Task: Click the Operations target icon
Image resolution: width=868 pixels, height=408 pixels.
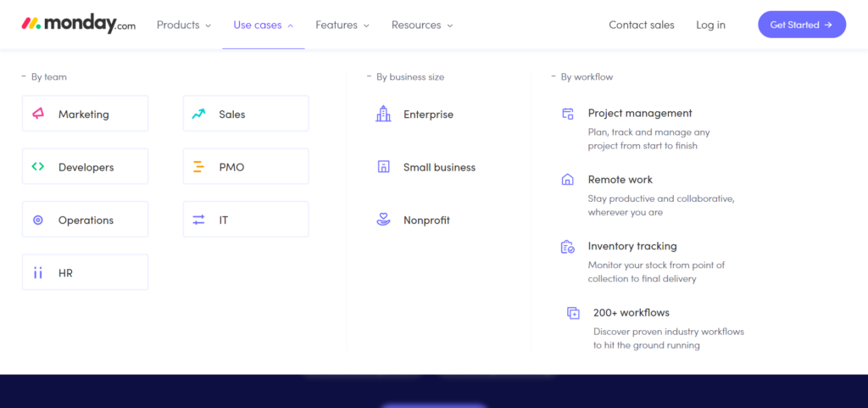Action: pyautogui.click(x=37, y=220)
